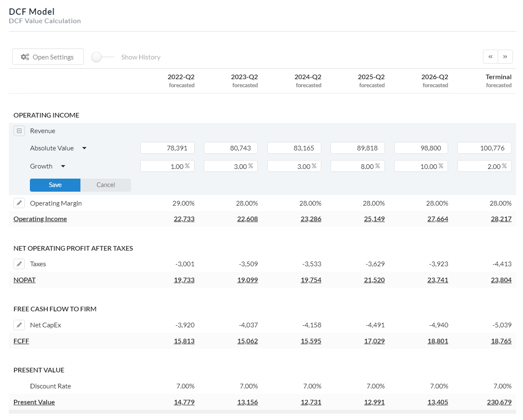Image resolution: width=523 pixels, height=420 pixels.
Task: Click the Discount Rate row label
Action: tap(51, 386)
